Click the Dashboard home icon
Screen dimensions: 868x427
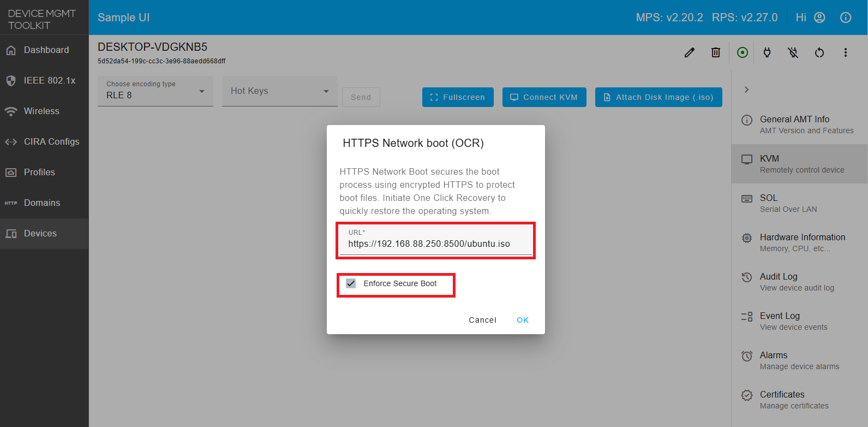coord(11,50)
